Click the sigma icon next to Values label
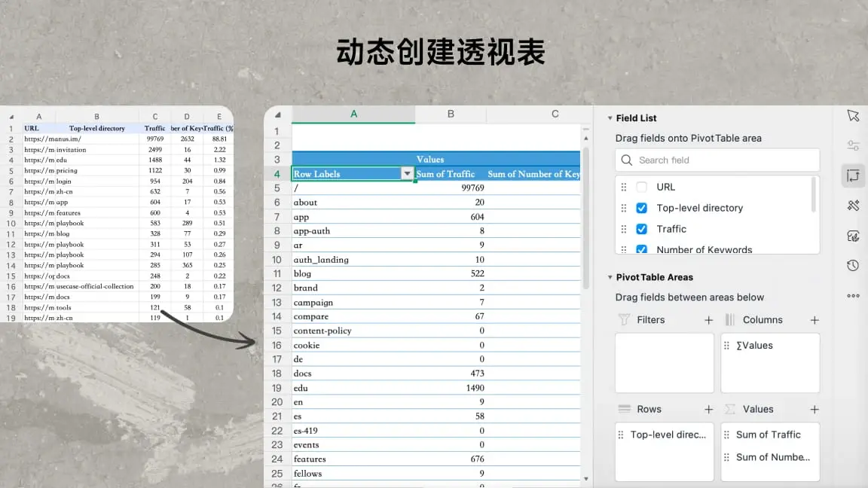Image resolution: width=868 pixels, height=488 pixels. coord(729,409)
